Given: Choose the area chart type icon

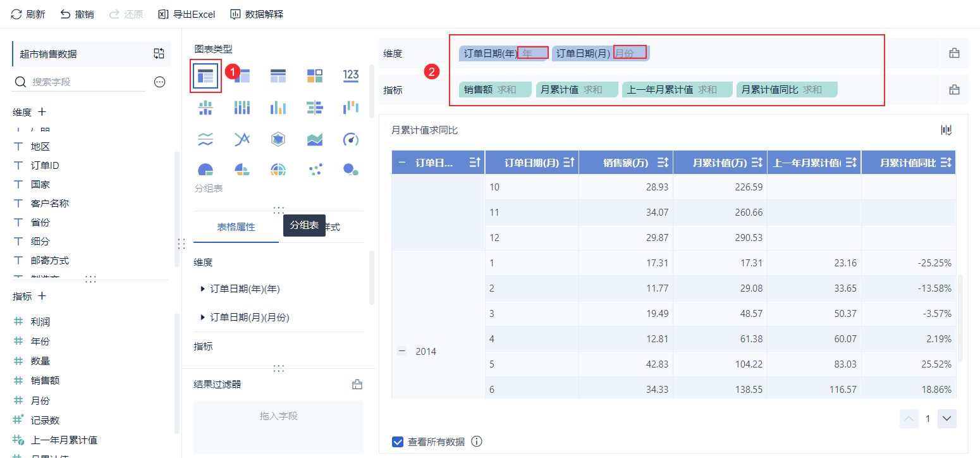Looking at the screenshot, I should point(315,139).
